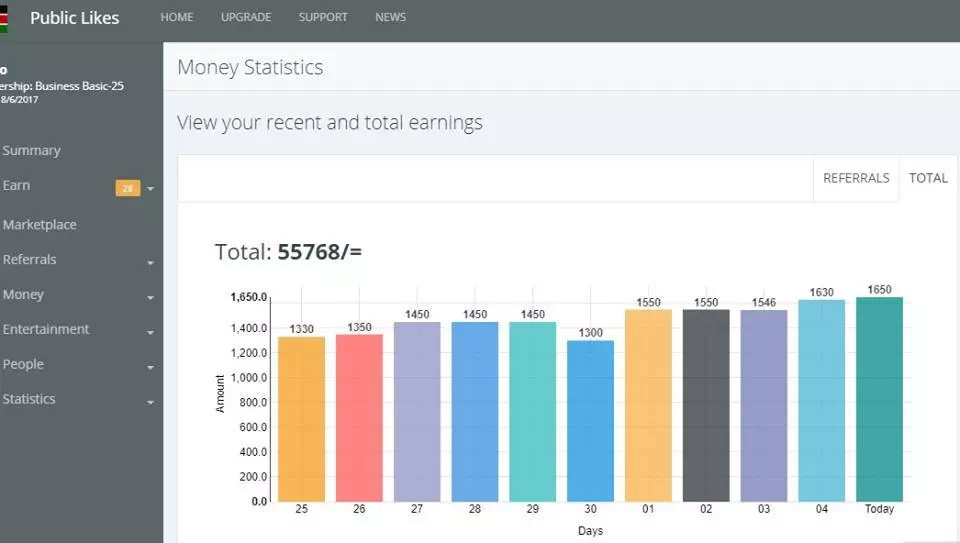Viewport: 960px width, 543px height.
Task: Click the lavender bar for day 27
Action: (417, 411)
